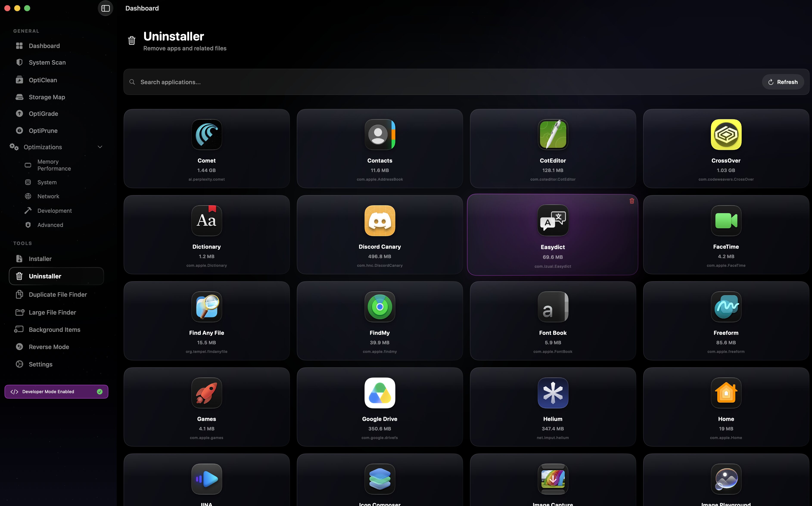Screen dimensions: 812x506
Task: Click the Font Book name label
Action: 553,333
